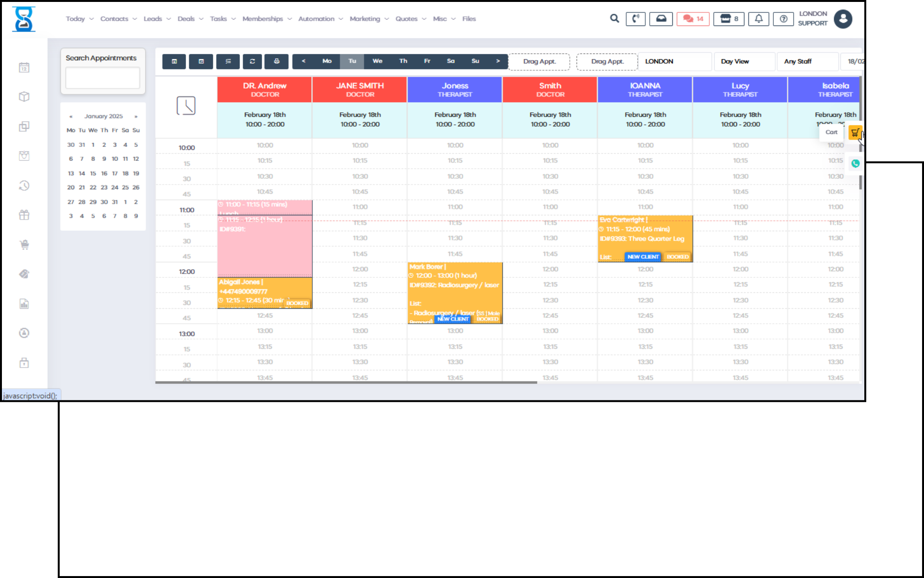Click the refresh calendar icon
This screenshot has height=578, width=924.
252,61
